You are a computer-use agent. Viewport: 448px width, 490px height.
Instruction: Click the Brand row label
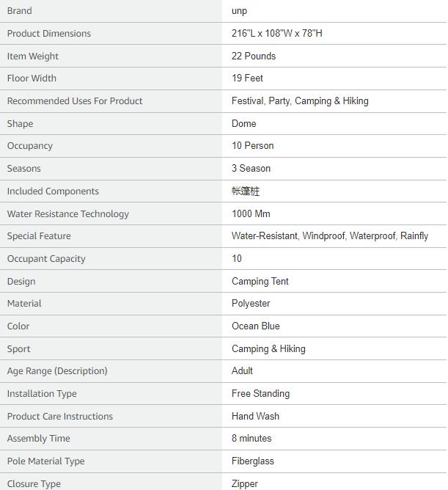(20, 11)
